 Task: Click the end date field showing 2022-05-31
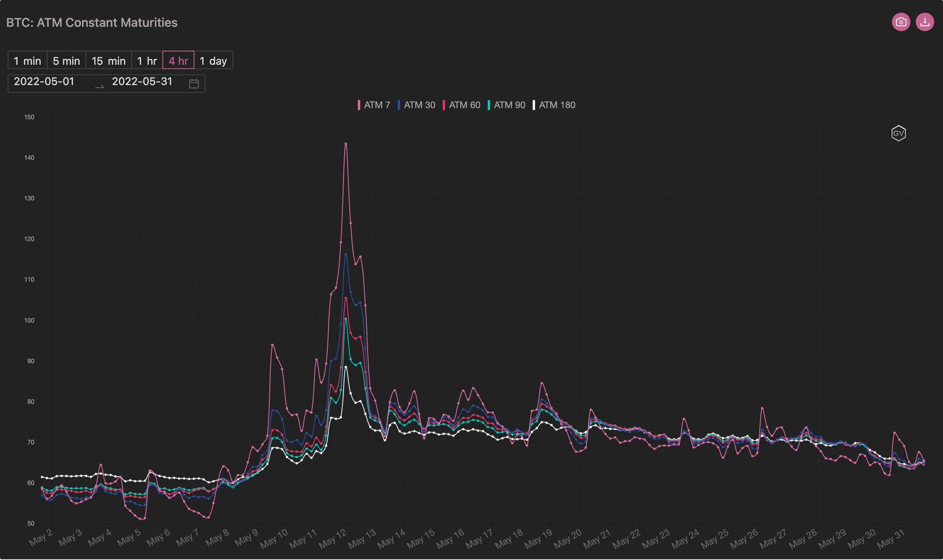(142, 82)
